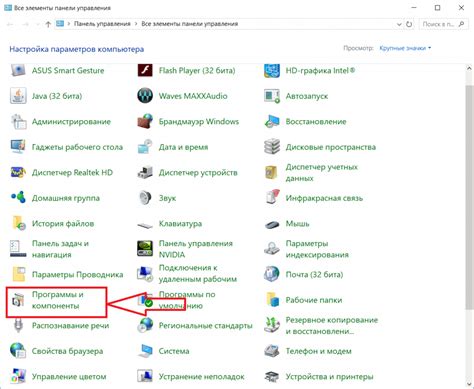Select the Панель управления breadcrumb item
474x389 pixels.
[102, 24]
